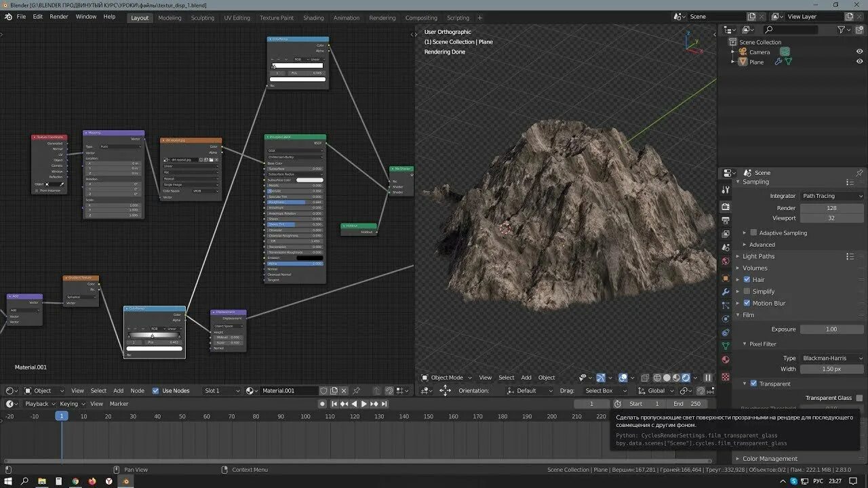
Task: Expand the Light Paths panel
Action: [x=758, y=256]
